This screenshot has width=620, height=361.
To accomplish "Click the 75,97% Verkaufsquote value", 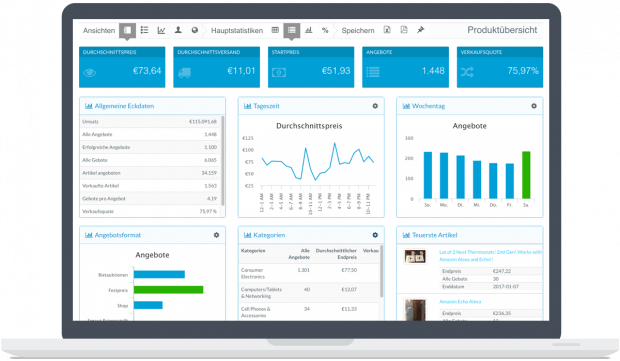I will [523, 71].
